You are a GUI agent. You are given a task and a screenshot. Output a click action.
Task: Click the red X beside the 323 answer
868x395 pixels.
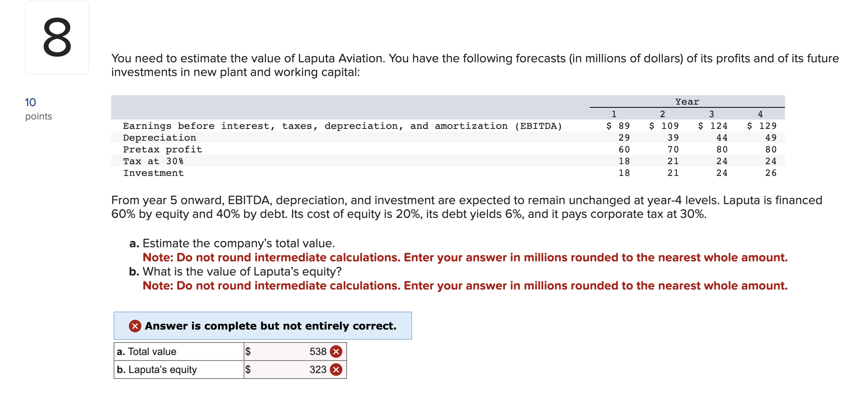click(336, 369)
